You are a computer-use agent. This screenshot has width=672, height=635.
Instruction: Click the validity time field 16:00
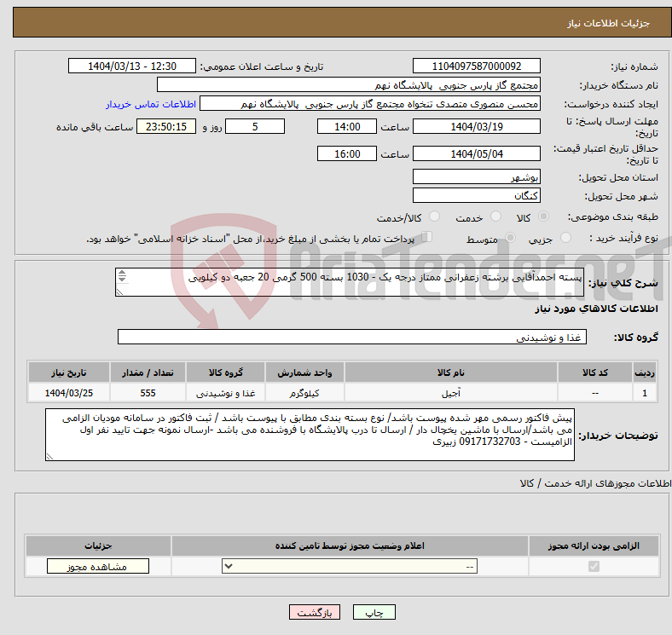(x=347, y=153)
